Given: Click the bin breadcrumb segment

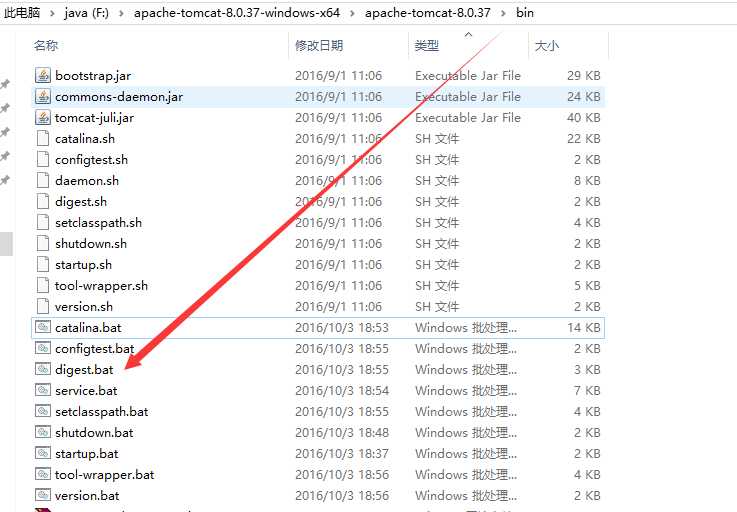Looking at the screenshot, I should 525,13.
